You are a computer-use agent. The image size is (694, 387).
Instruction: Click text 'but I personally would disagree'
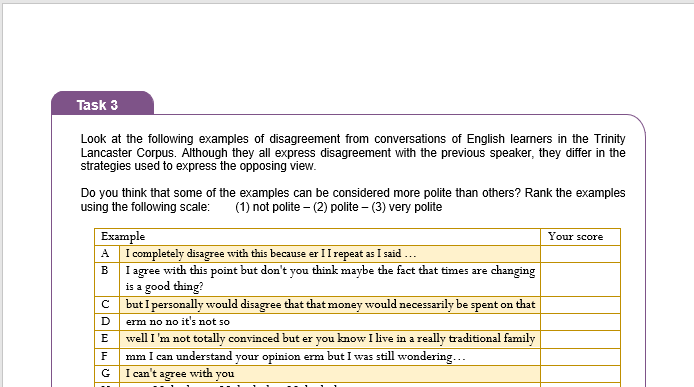pyautogui.click(x=204, y=305)
